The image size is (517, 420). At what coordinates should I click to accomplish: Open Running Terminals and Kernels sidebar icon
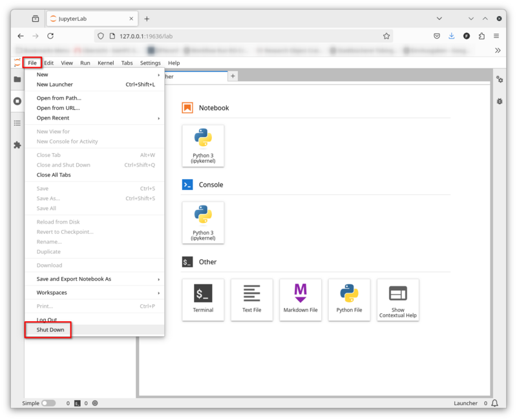pyautogui.click(x=17, y=101)
